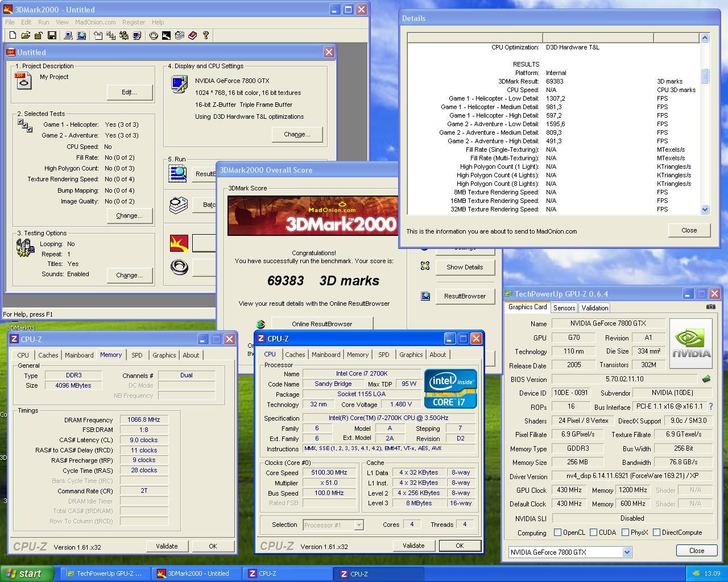Click Change... under Selected Tests

coord(129,215)
